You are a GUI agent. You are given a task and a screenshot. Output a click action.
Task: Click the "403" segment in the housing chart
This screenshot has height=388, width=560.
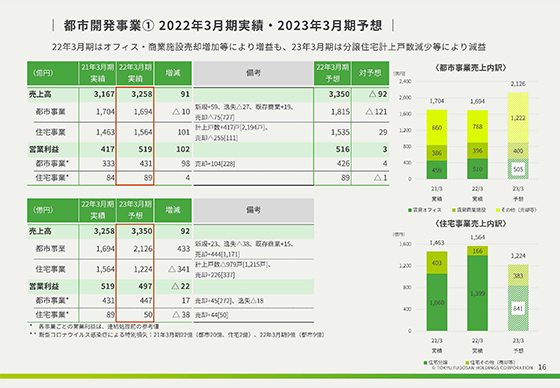pos(437,263)
